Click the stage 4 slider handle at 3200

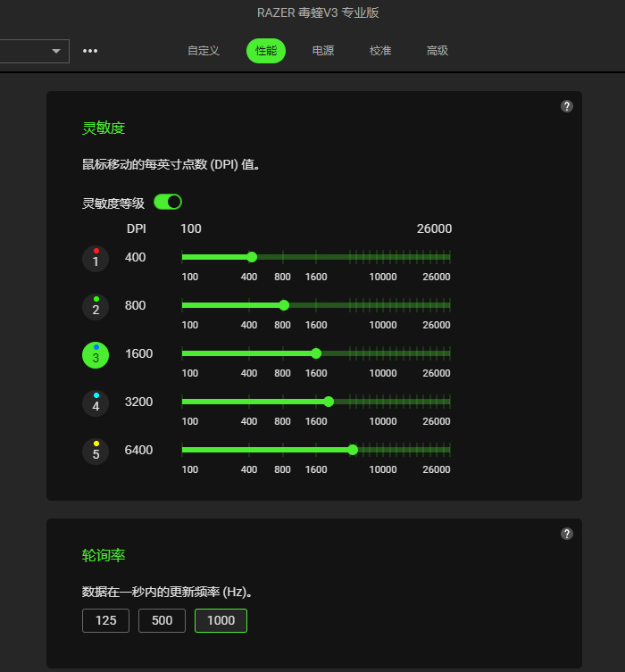[329, 402]
